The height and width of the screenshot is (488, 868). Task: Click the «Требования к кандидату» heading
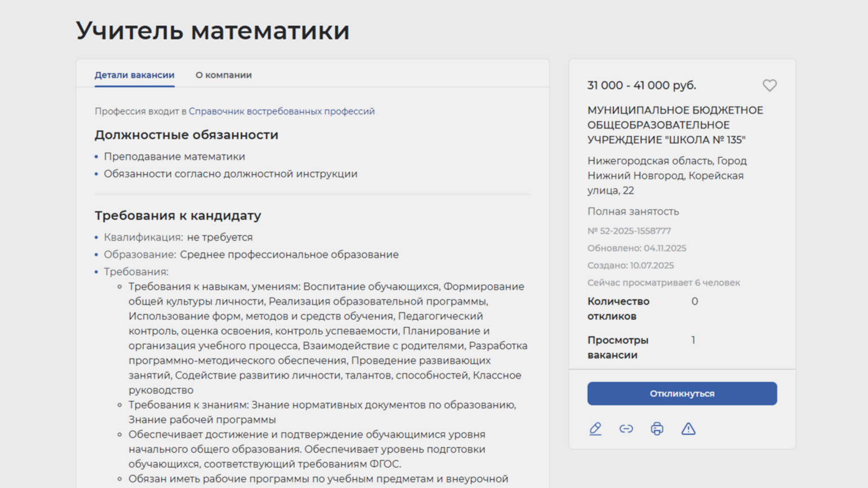pyautogui.click(x=178, y=216)
